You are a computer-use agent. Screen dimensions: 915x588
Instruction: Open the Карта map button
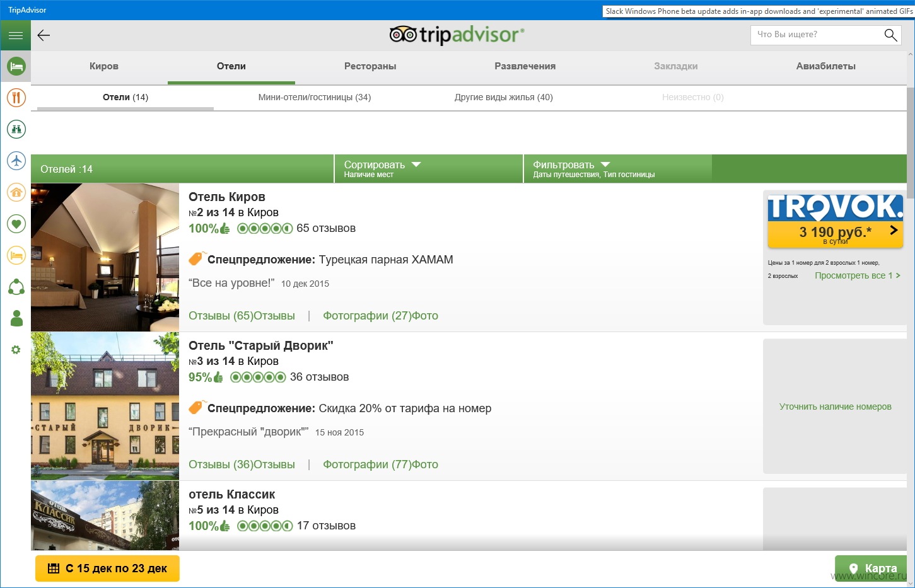click(x=871, y=568)
